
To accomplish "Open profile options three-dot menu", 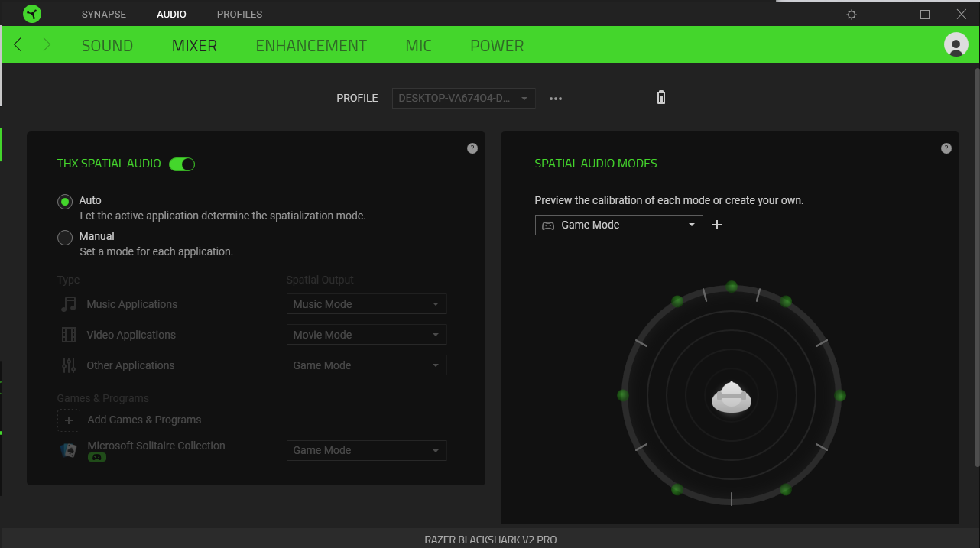I will [x=556, y=99].
